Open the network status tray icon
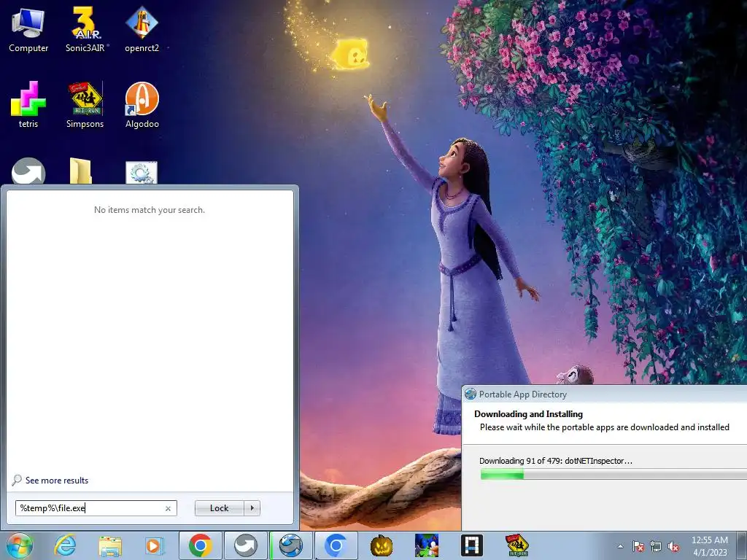Screen dimensions: 747x560 [x=656, y=546]
